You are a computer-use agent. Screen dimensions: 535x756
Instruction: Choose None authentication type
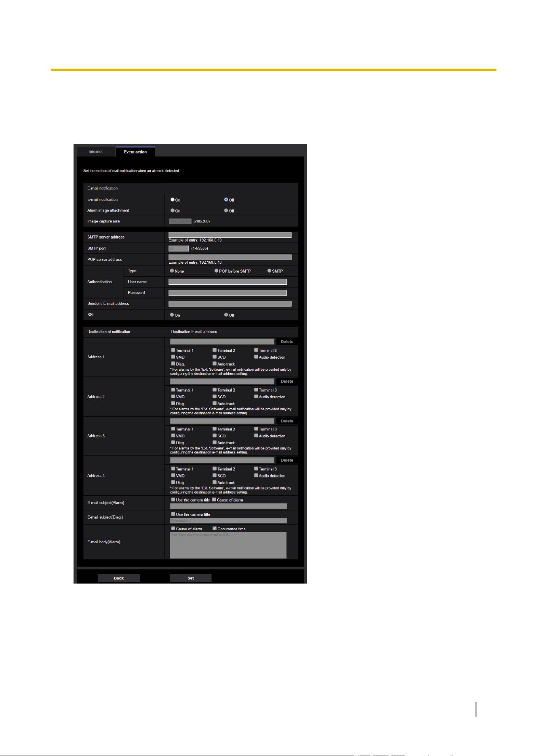(x=172, y=271)
